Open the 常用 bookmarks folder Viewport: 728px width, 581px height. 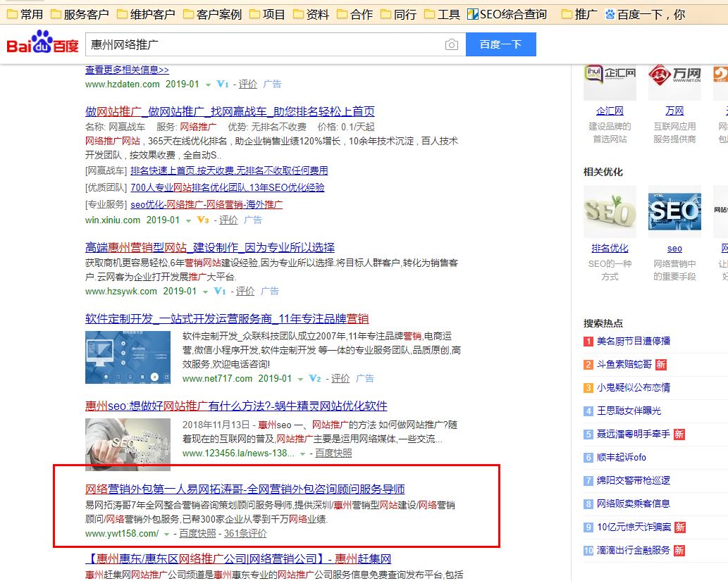pyautogui.click(x=25, y=14)
